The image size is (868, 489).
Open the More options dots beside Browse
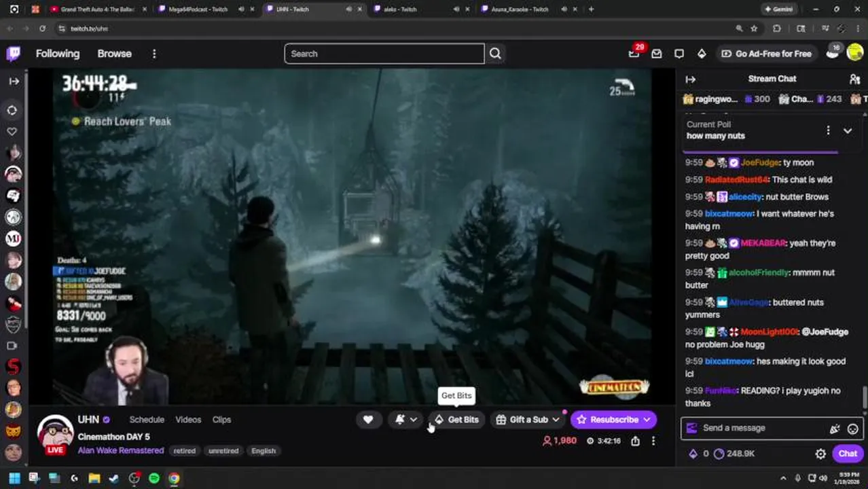[x=154, y=54]
